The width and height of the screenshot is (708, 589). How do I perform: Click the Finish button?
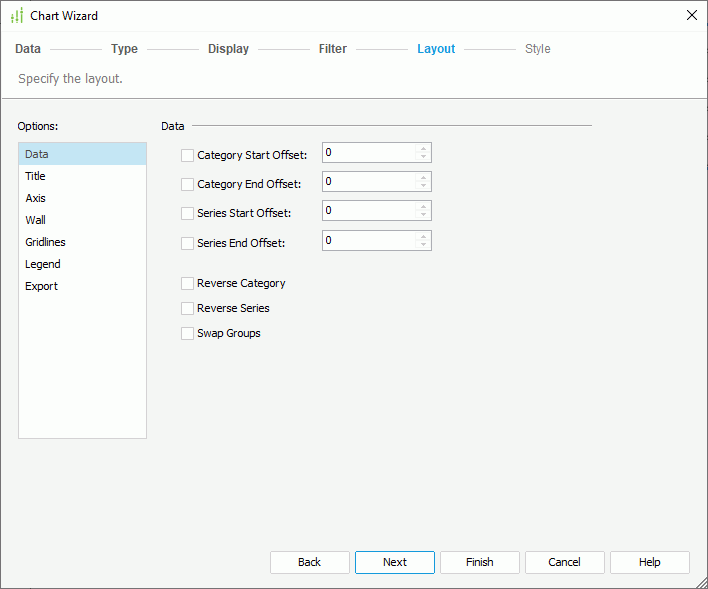(480, 562)
